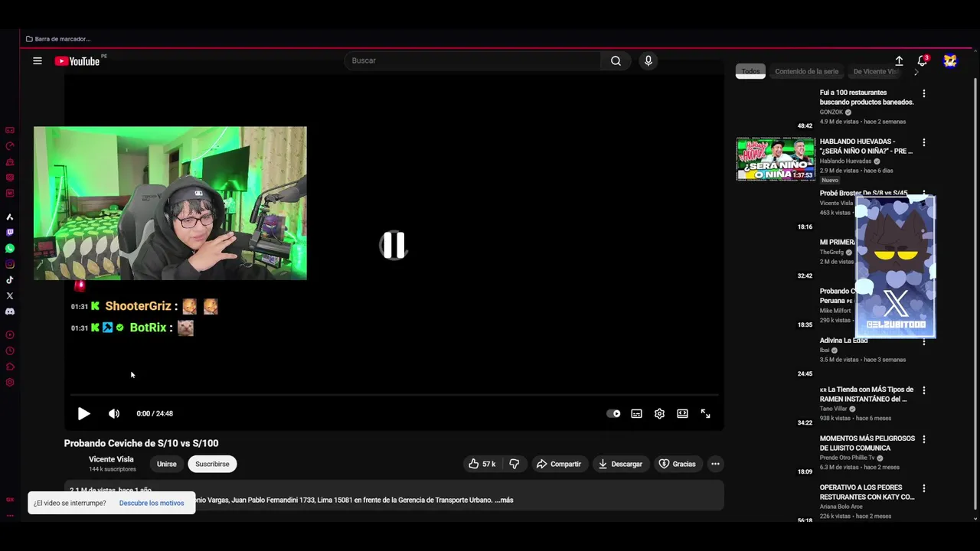Start voice search with the microphone icon
980x551 pixels.
[648, 60]
